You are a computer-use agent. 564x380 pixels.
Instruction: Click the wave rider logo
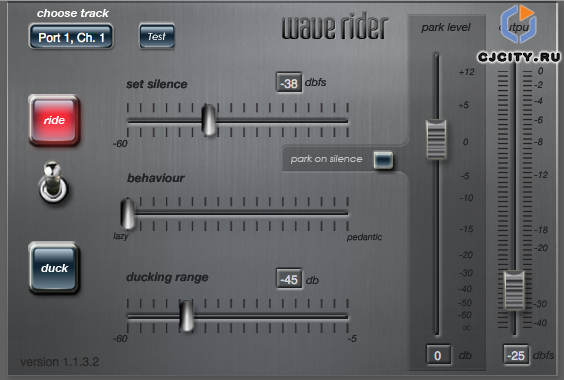[x=335, y=26]
